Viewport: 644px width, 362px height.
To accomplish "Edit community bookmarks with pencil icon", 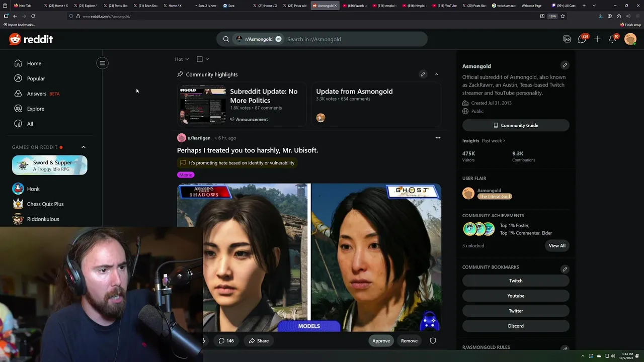I will [x=565, y=269].
